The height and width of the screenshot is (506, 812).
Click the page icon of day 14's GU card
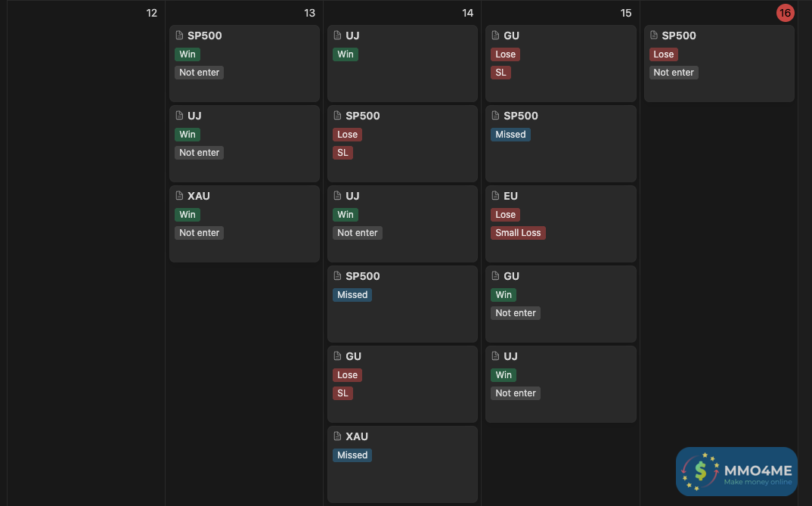[x=338, y=356]
